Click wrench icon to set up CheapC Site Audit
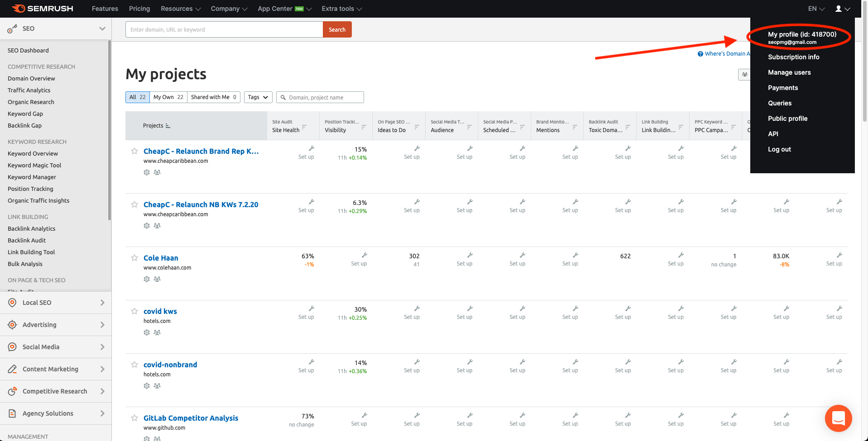The height and width of the screenshot is (441, 868). coord(311,149)
